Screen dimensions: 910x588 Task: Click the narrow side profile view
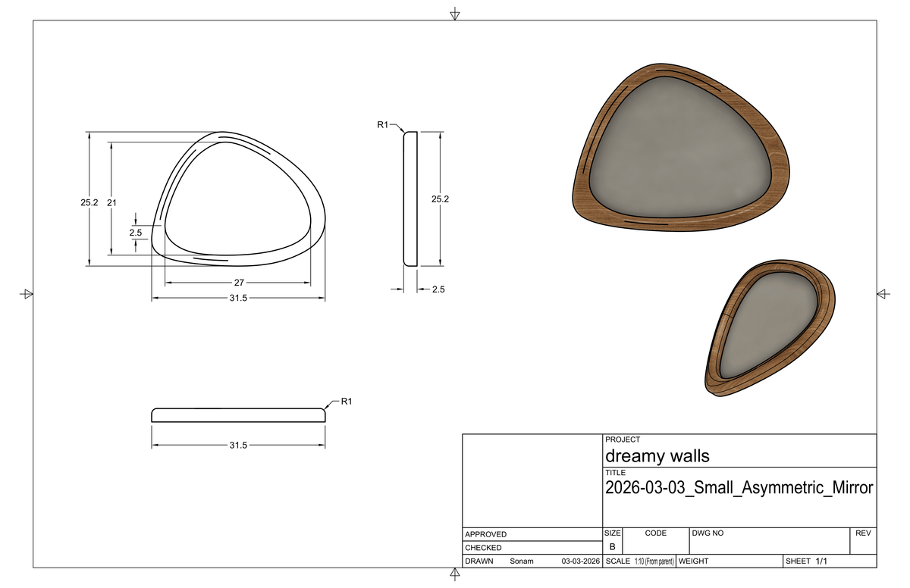click(x=410, y=199)
